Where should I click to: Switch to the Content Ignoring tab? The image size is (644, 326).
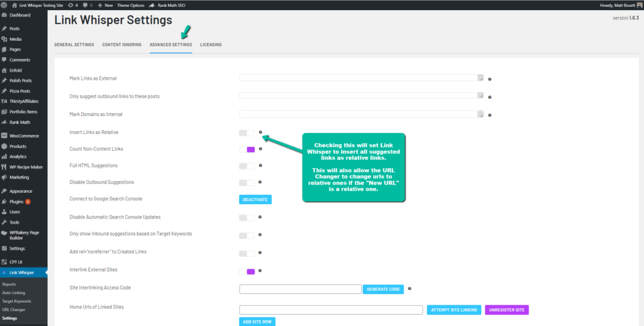[121, 45]
